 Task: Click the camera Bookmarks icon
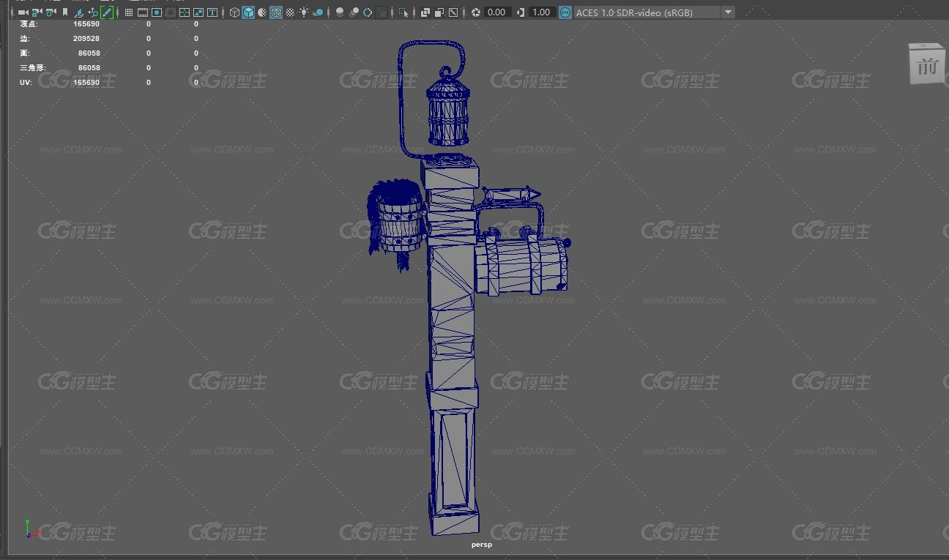pyautogui.click(x=65, y=12)
